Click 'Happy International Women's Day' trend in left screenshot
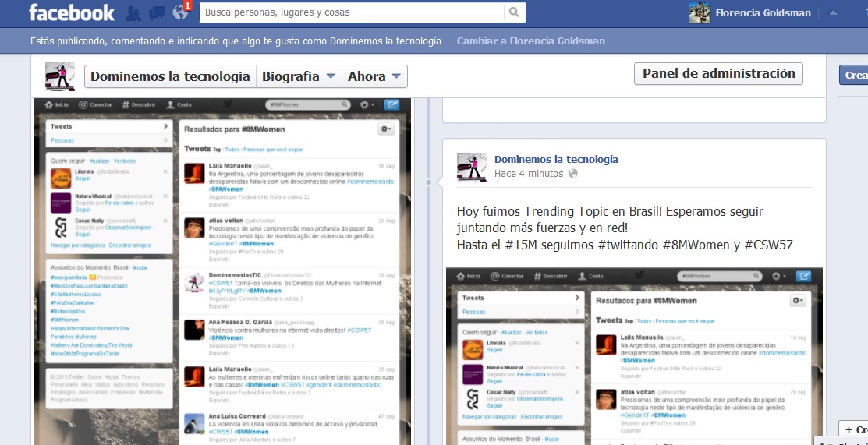868x445 pixels. [90, 328]
